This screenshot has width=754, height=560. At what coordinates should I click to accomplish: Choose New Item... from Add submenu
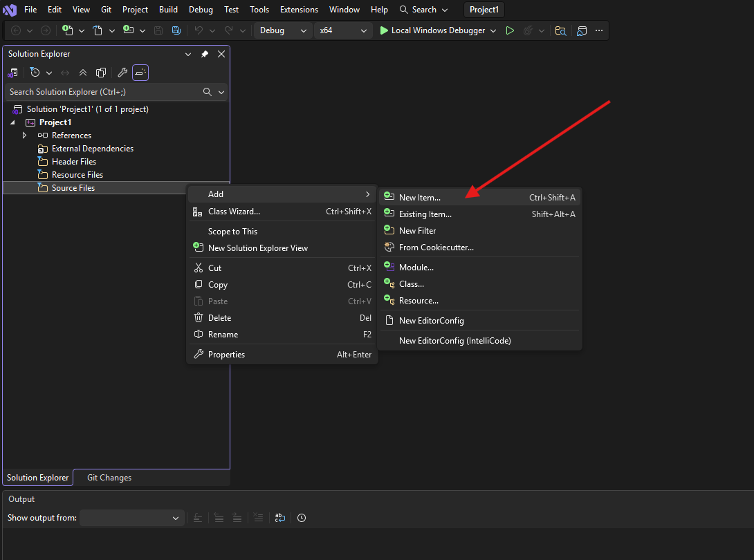click(x=480, y=198)
